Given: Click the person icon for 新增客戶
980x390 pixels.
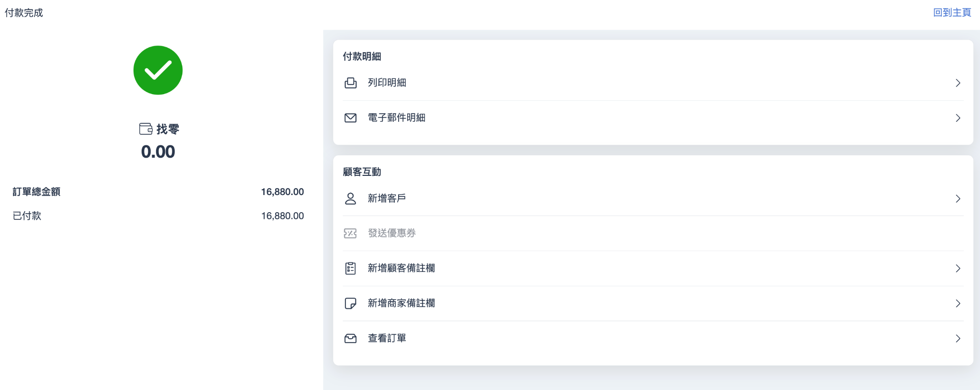Looking at the screenshot, I should [x=350, y=198].
